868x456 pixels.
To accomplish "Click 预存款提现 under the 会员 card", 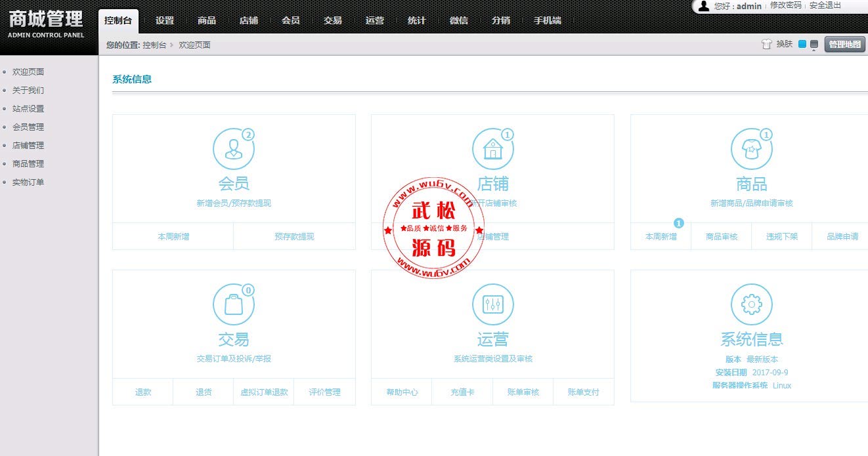I will pyautogui.click(x=294, y=237).
